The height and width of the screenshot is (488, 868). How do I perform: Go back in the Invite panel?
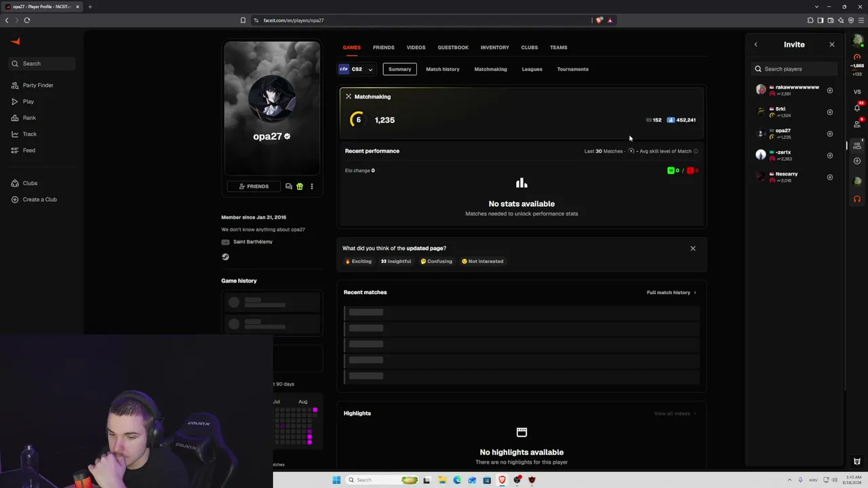tap(756, 45)
